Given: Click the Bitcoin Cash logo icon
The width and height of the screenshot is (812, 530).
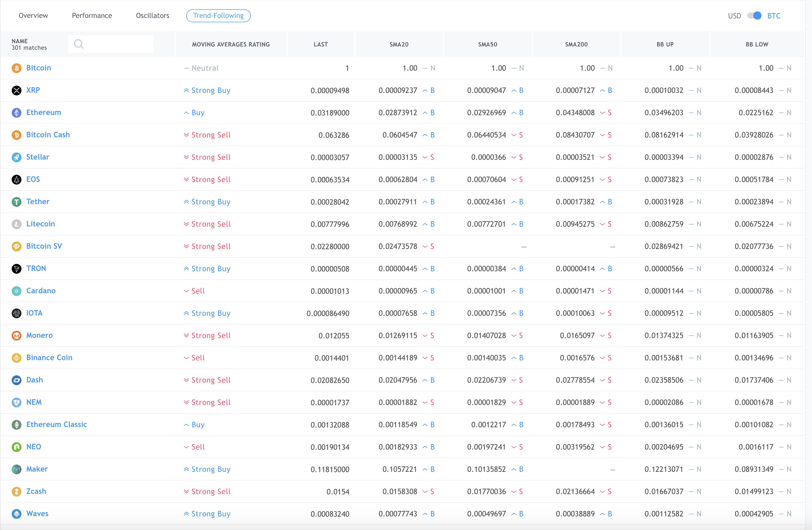Looking at the screenshot, I should pyautogui.click(x=16, y=135).
